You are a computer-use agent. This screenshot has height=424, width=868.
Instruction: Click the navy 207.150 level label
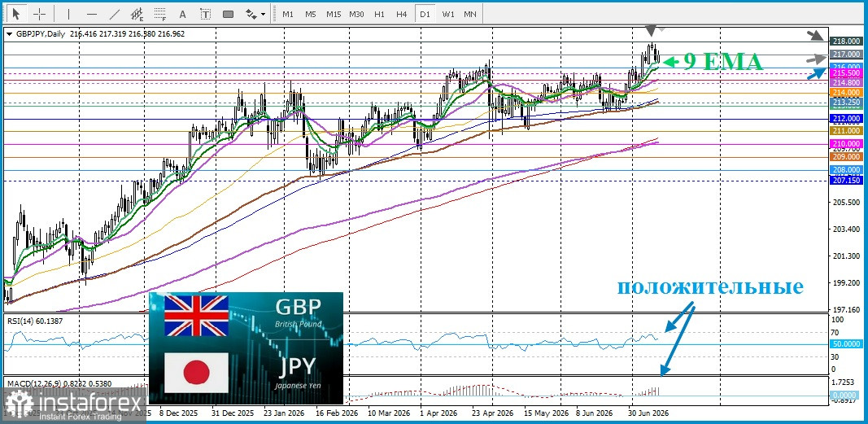(845, 181)
